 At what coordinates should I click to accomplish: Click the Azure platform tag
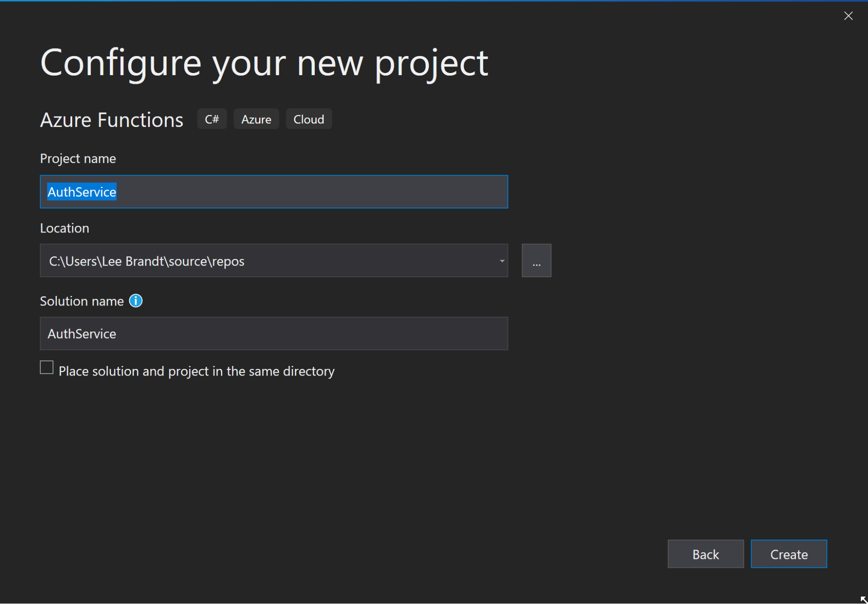256,119
